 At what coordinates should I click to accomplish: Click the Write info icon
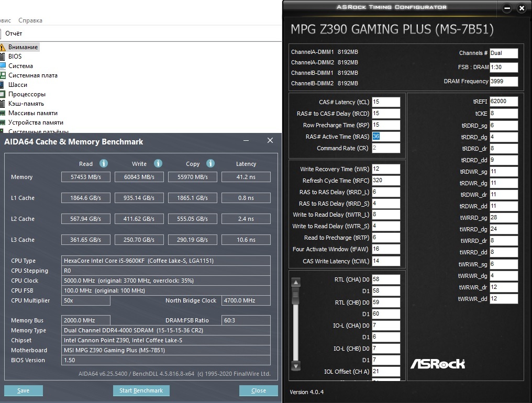[158, 163]
